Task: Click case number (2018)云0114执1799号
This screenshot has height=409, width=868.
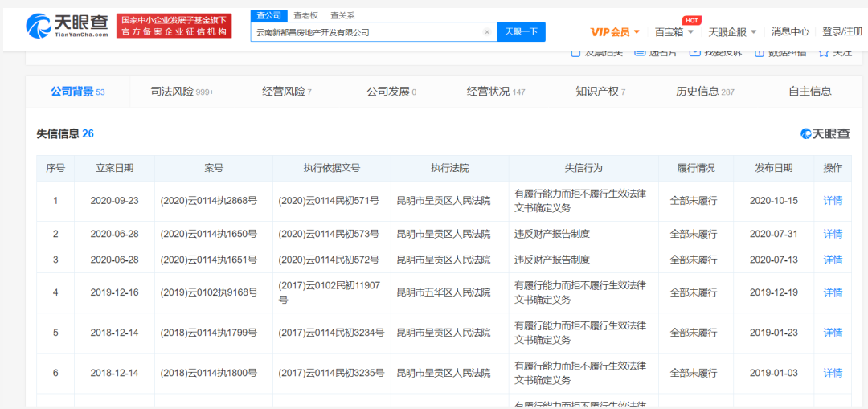Action: pos(209,333)
